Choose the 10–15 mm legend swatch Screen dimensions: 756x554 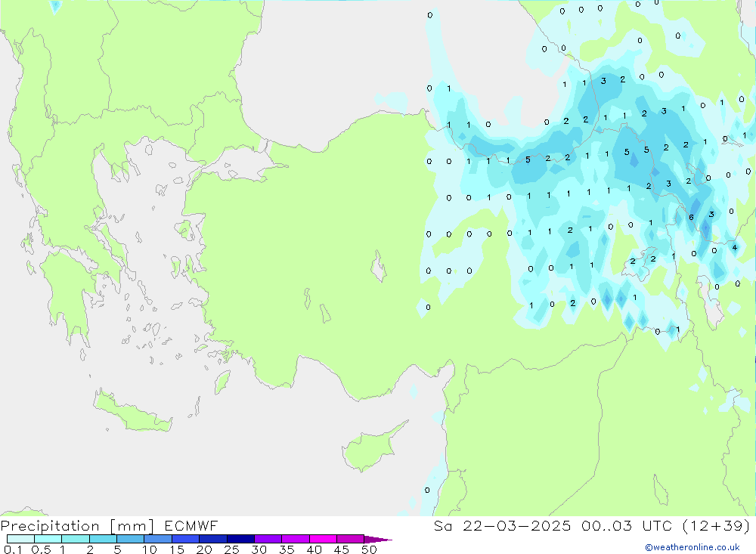click(x=158, y=539)
